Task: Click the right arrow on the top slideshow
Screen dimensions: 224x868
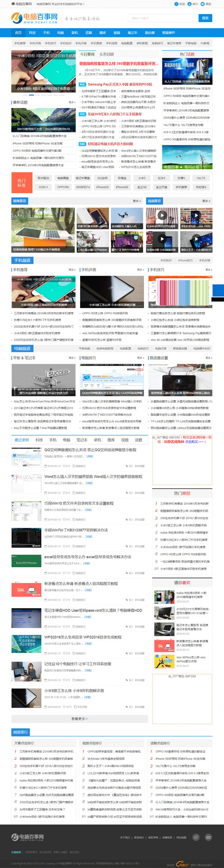Action: click(71, 71)
